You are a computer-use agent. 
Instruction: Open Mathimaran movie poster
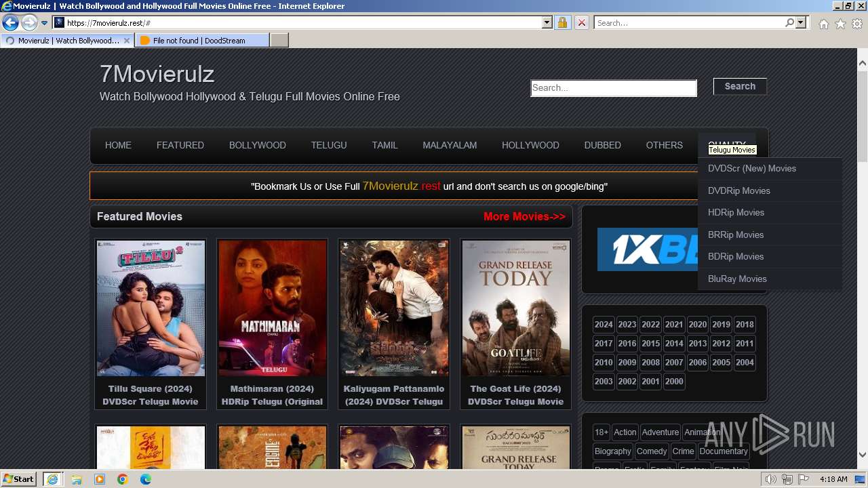[272, 308]
